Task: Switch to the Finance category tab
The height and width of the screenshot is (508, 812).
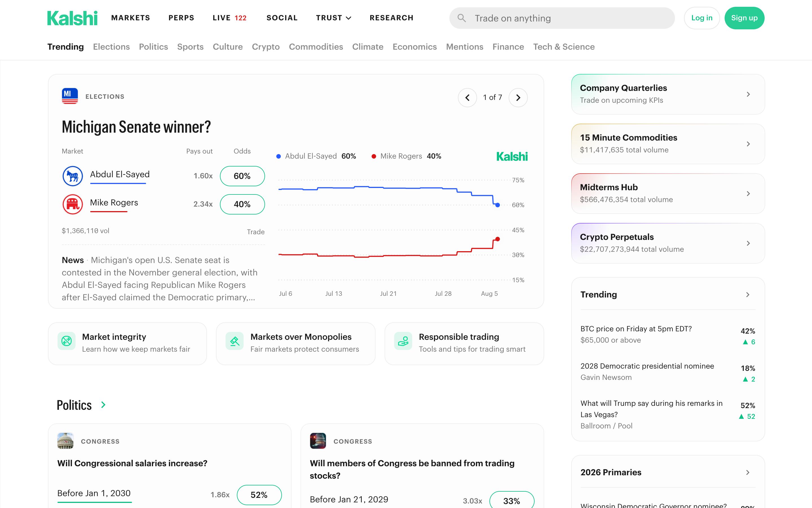Action: click(x=508, y=47)
